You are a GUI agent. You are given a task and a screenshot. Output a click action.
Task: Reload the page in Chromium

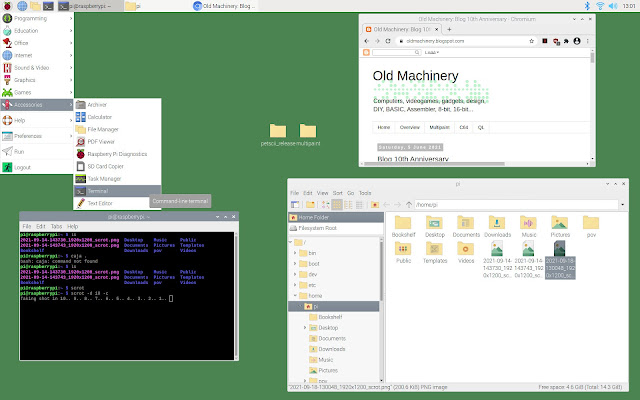click(x=388, y=41)
